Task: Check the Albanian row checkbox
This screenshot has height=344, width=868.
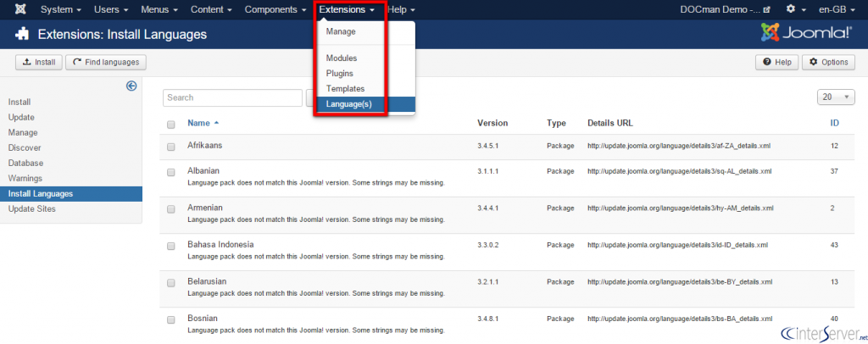Action: 171,173
